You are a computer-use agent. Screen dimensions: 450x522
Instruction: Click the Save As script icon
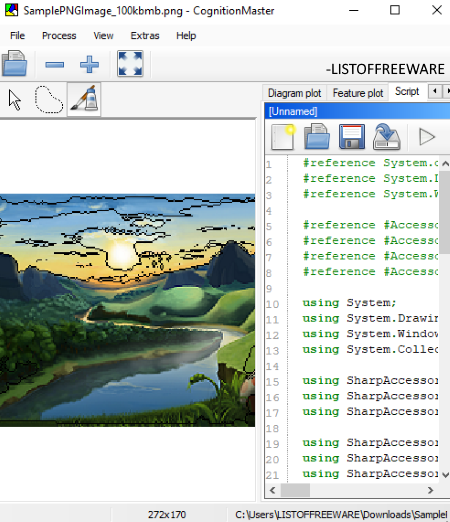[x=386, y=137]
